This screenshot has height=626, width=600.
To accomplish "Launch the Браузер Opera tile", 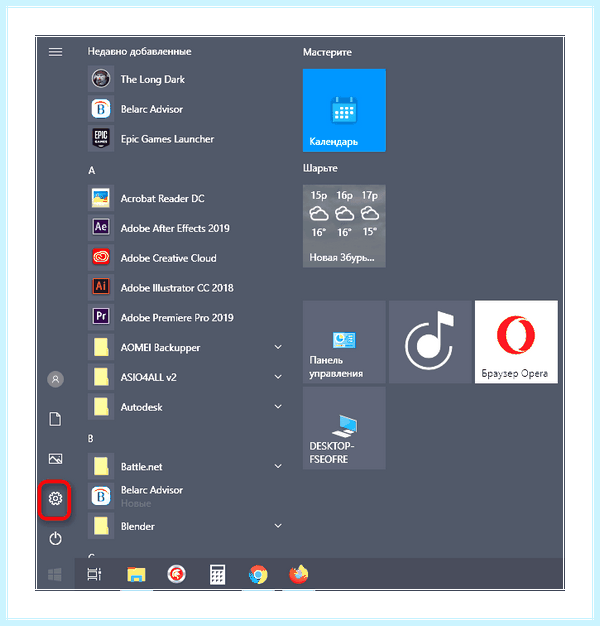I will (516, 342).
